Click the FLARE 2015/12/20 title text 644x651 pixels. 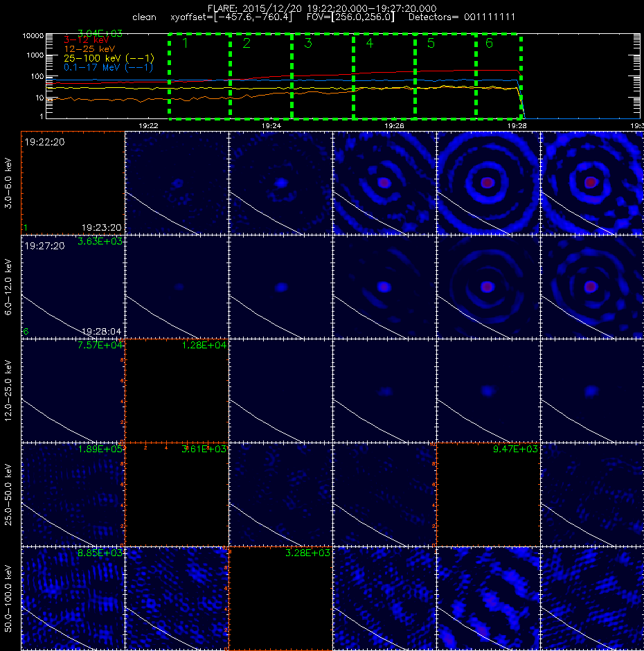322,8
